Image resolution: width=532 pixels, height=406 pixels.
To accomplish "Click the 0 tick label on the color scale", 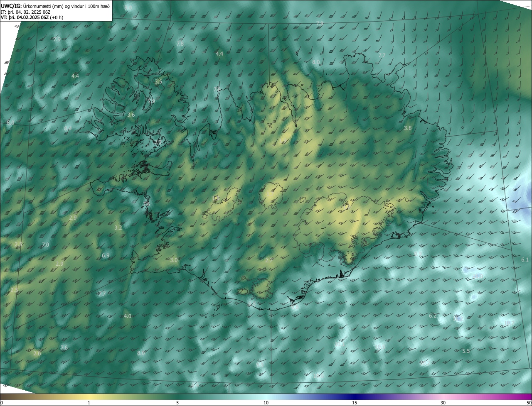I will pyautogui.click(x=2, y=403).
